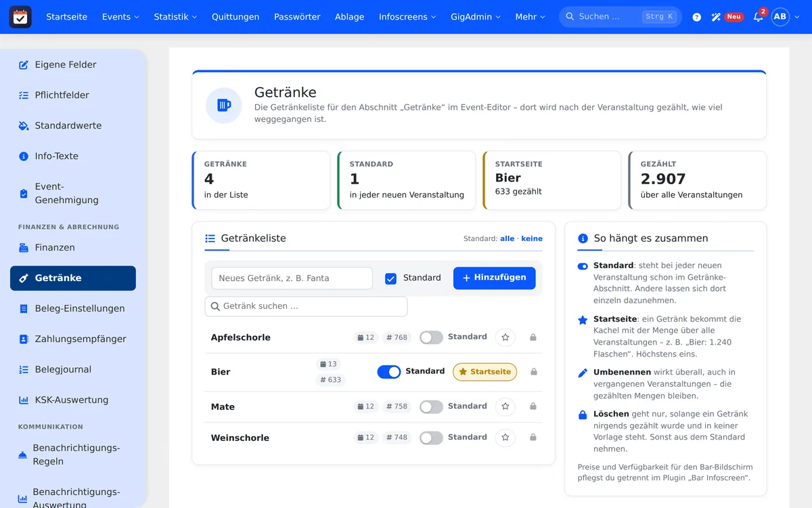Select Getränke in the sidebar
The width and height of the screenshot is (812, 508).
point(73,278)
